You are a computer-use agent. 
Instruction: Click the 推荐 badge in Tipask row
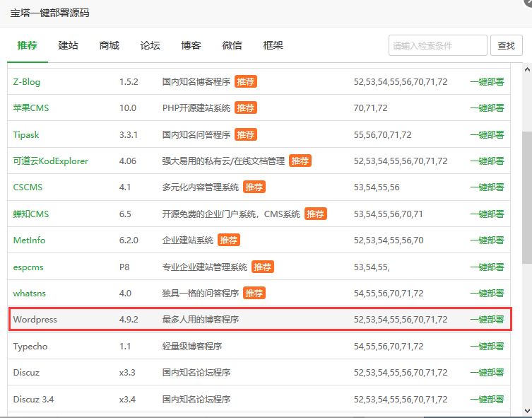246,134
